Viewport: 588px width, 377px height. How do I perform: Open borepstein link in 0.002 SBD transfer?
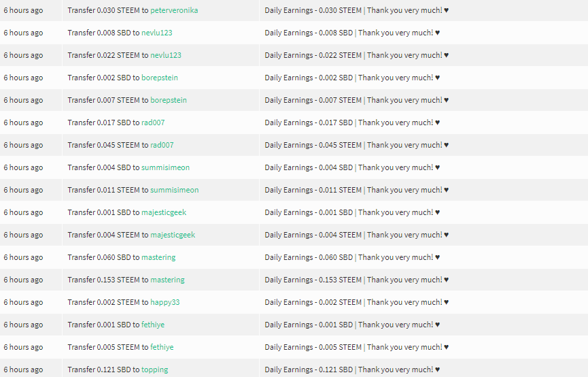click(x=160, y=78)
